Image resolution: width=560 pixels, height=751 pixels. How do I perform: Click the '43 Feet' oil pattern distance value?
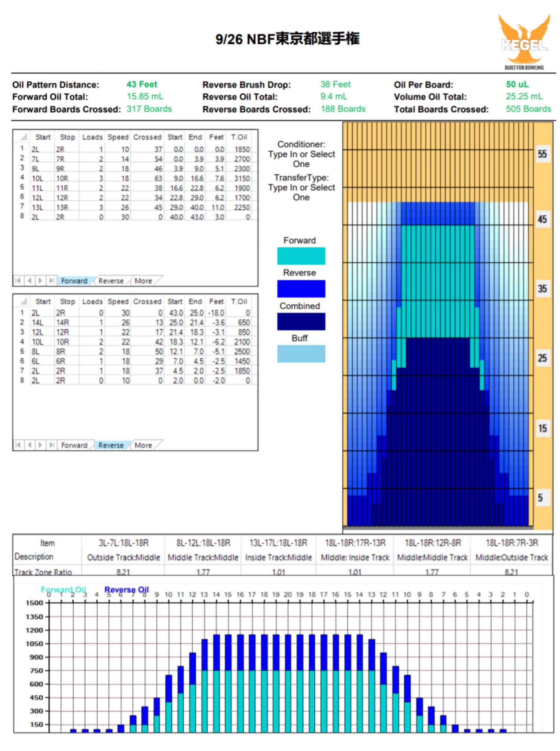point(142,84)
